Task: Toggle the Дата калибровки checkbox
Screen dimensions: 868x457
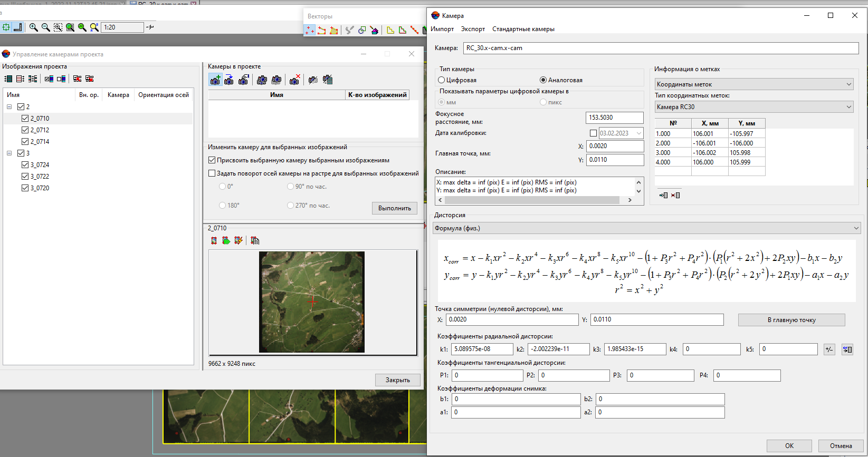Action: click(593, 133)
